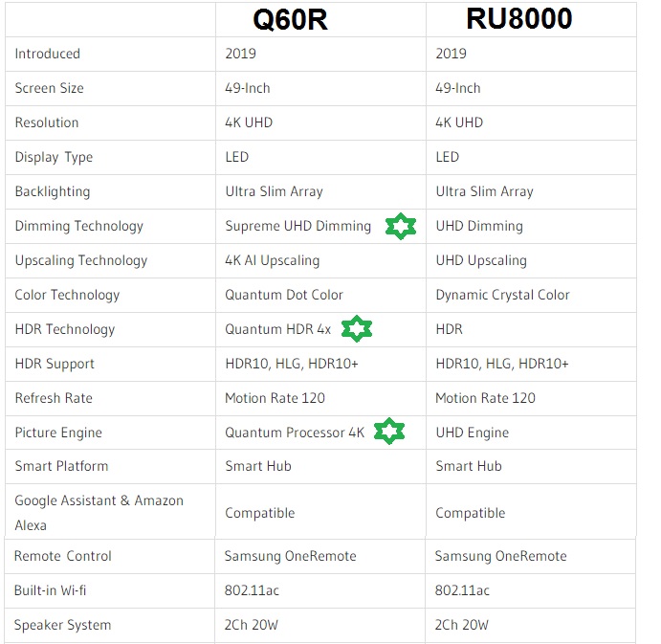The image size is (661, 644).
Task: Select the Q60R column header
Action: point(290,19)
